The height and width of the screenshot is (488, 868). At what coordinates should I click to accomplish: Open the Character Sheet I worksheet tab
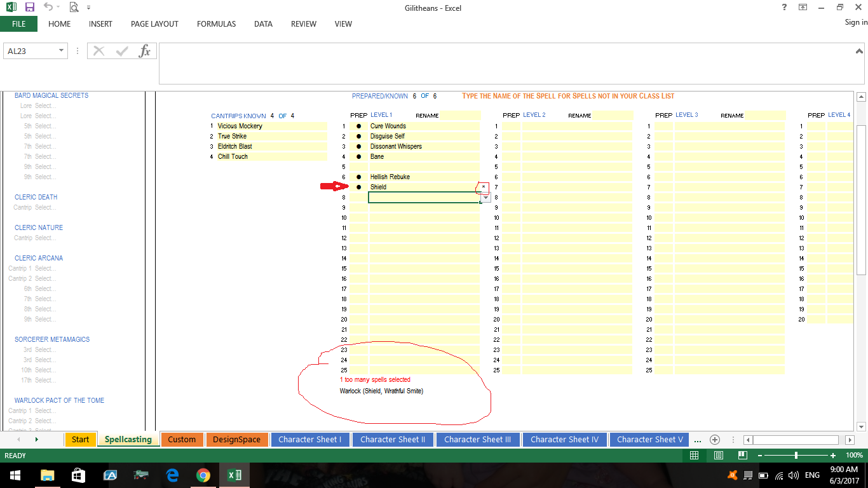click(309, 439)
